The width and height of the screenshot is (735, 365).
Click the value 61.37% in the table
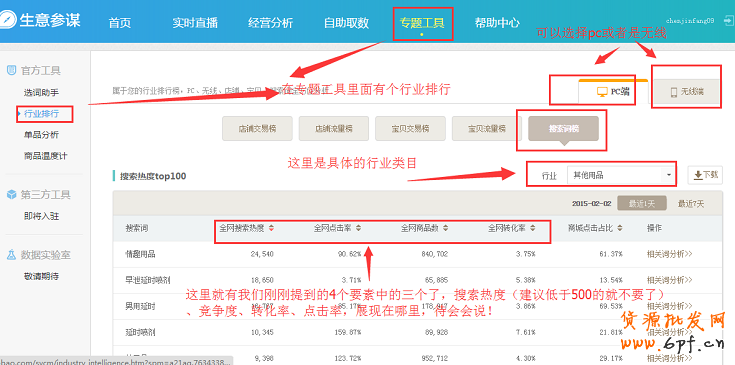[x=611, y=254]
